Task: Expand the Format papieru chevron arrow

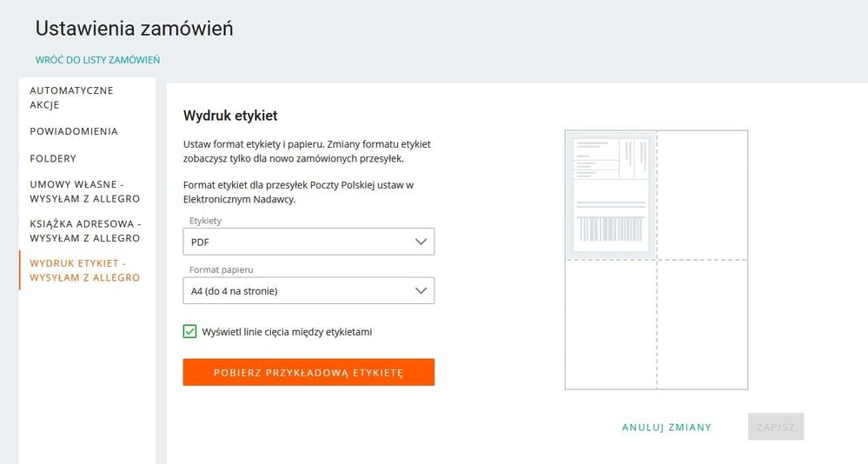Action: click(x=421, y=290)
